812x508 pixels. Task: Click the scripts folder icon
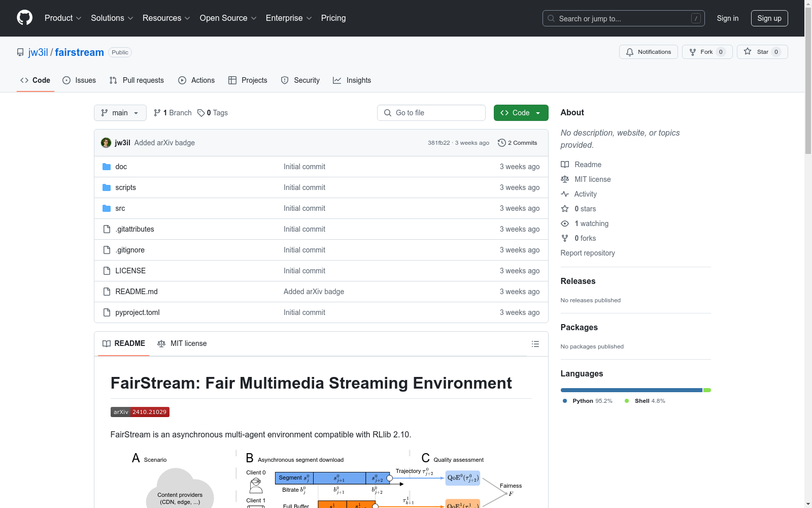(107, 187)
